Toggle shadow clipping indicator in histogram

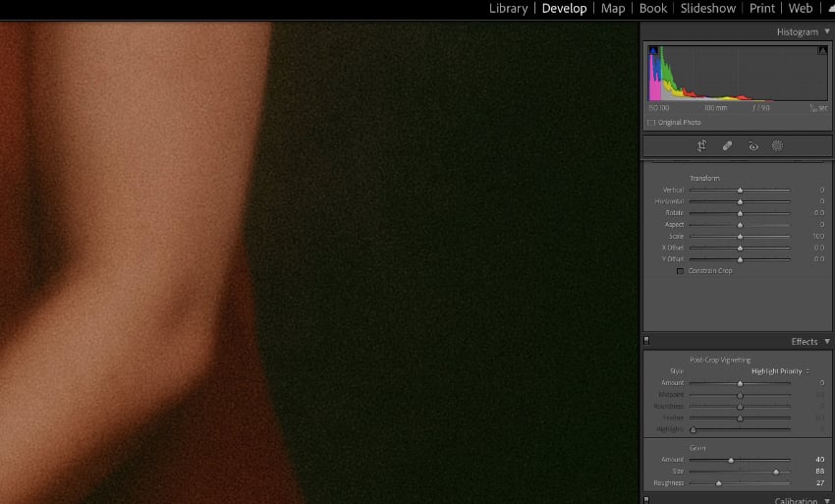(653, 51)
